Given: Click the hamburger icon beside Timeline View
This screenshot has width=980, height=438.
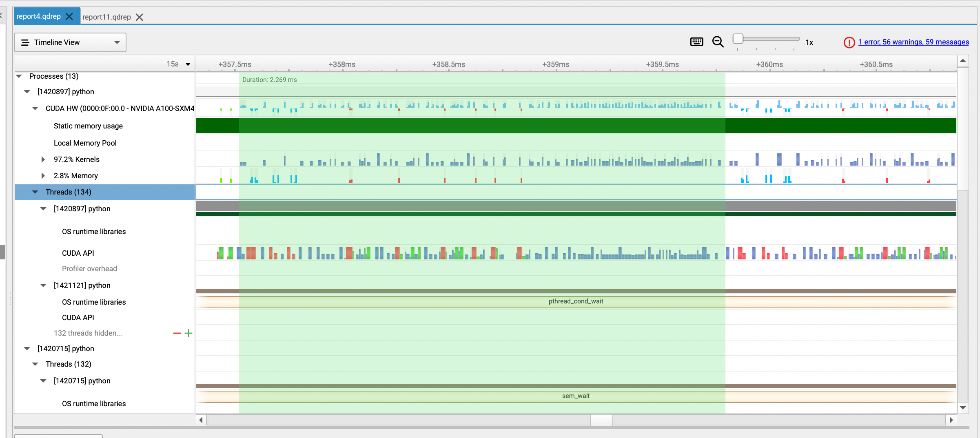Looking at the screenshot, I should [x=25, y=42].
